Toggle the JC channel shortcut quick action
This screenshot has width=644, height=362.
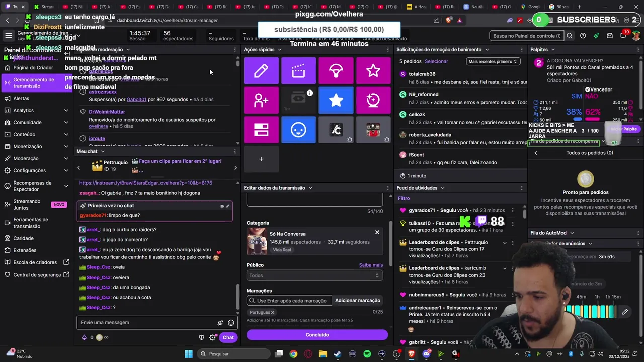coord(336,130)
